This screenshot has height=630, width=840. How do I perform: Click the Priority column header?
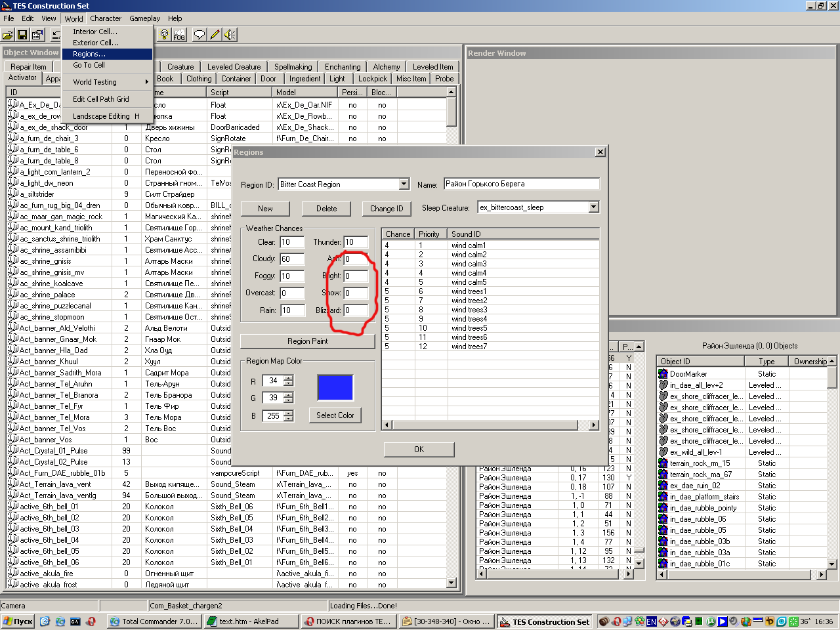coord(430,234)
